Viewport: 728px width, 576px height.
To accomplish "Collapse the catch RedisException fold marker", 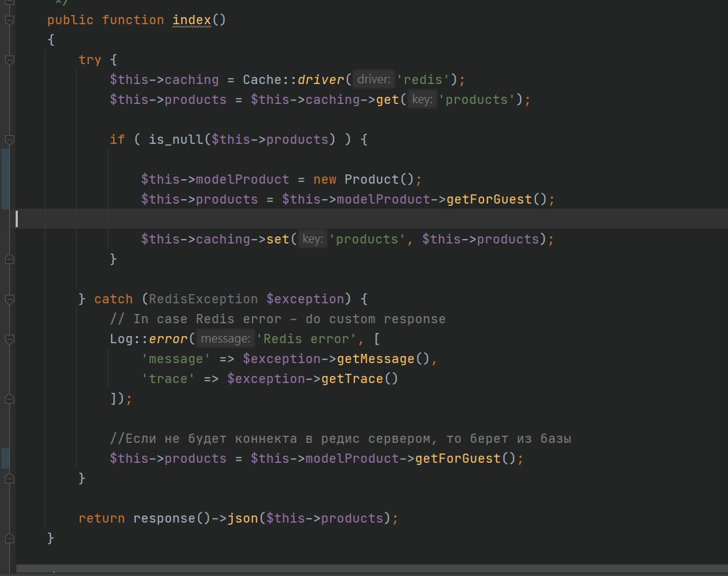I will click(9, 299).
